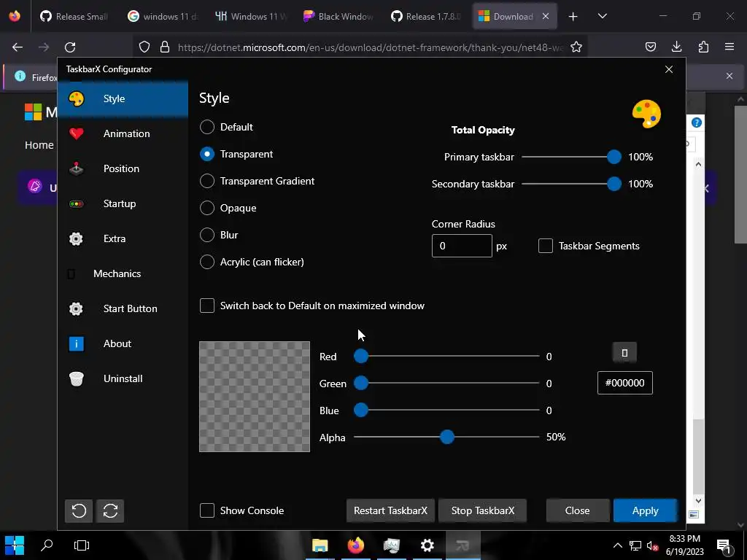Open the notification center icon
The width and height of the screenshot is (747, 560).
[724, 547]
